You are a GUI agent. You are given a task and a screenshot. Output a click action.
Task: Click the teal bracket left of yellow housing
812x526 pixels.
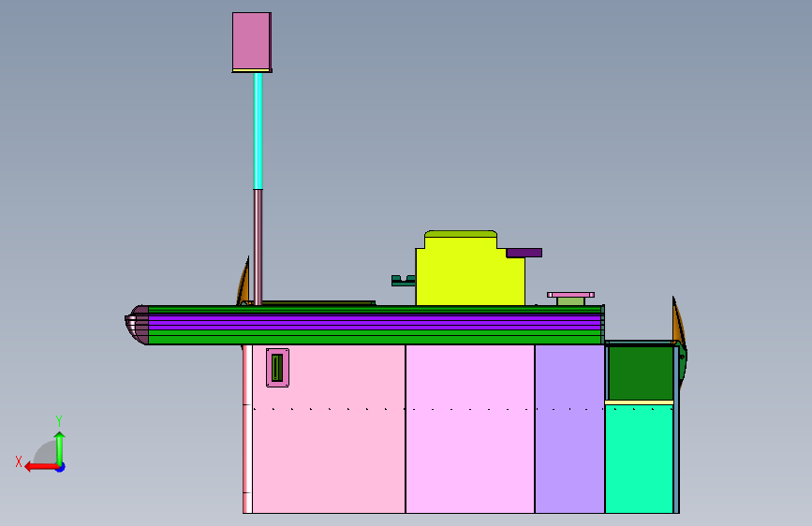point(404,281)
